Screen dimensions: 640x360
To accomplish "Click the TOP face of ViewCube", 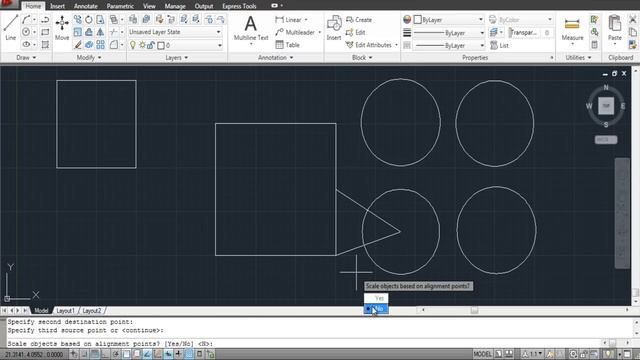I will click(606, 106).
